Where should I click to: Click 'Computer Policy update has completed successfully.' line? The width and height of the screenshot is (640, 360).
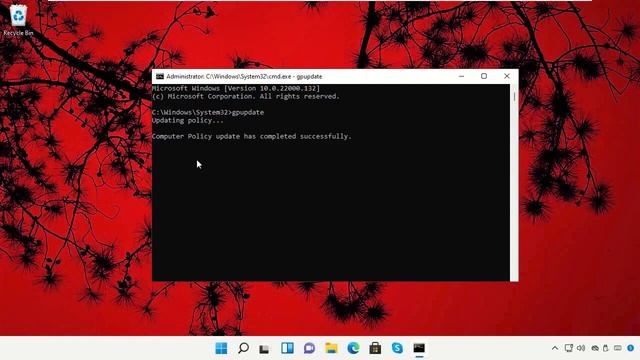[251, 136]
